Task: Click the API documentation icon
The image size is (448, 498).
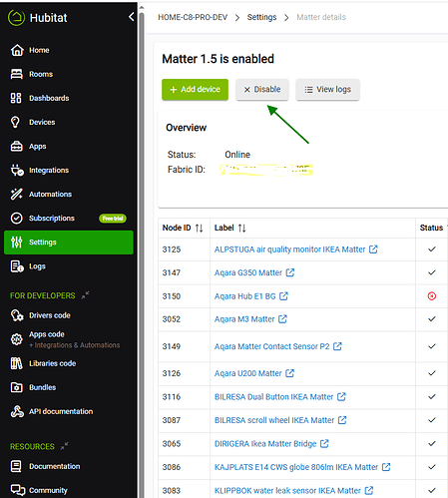Action: (x=17, y=411)
